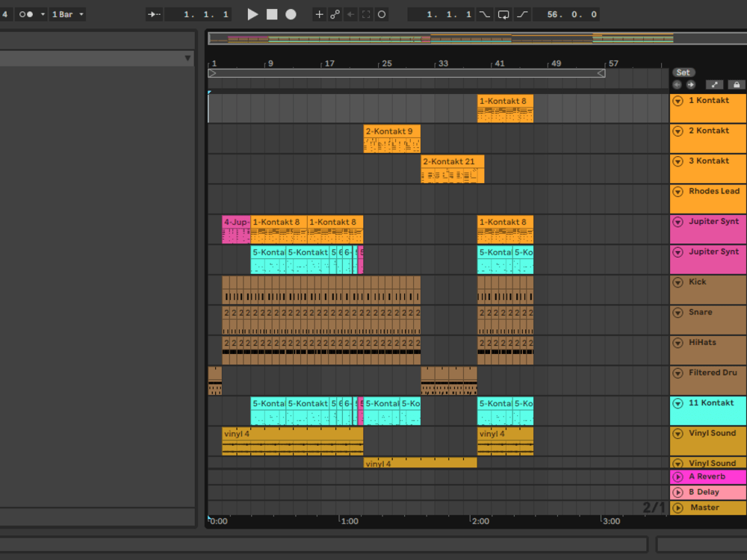The image size is (747, 560).
Task: Toggle MIDI Arrangement Overdub plus icon
Action: click(x=319, y=14)
